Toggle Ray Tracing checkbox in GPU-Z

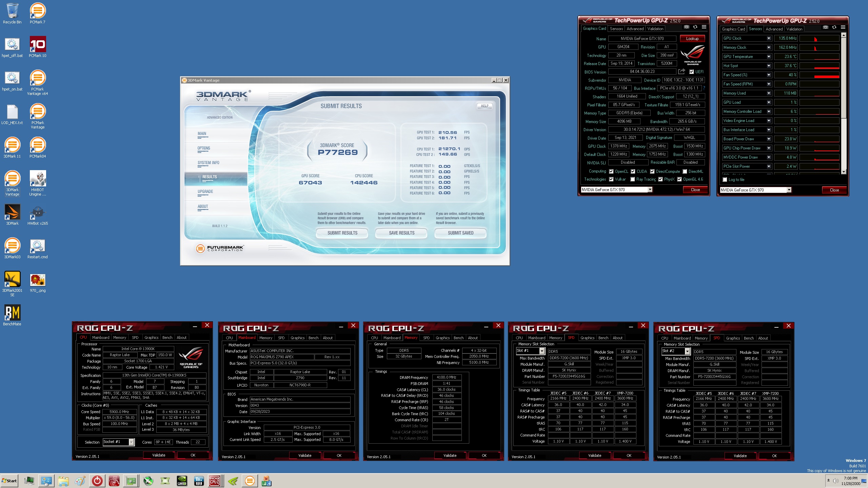point(632,179)
